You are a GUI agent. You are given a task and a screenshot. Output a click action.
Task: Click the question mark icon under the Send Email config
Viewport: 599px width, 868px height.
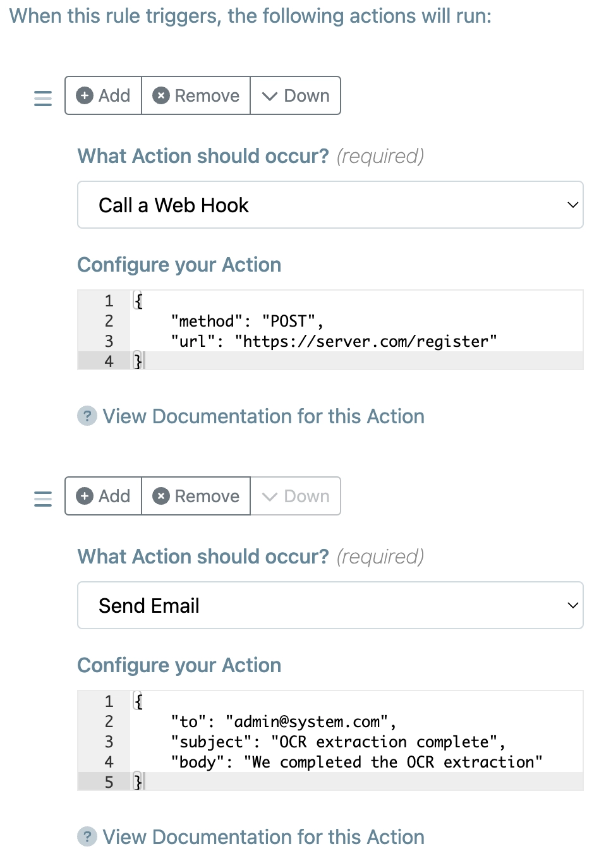(x=87, y=837)
